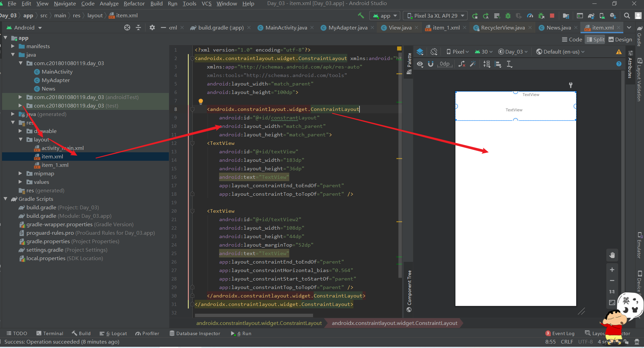
Task: Switch editor to Code view
Action: [572, 39]
